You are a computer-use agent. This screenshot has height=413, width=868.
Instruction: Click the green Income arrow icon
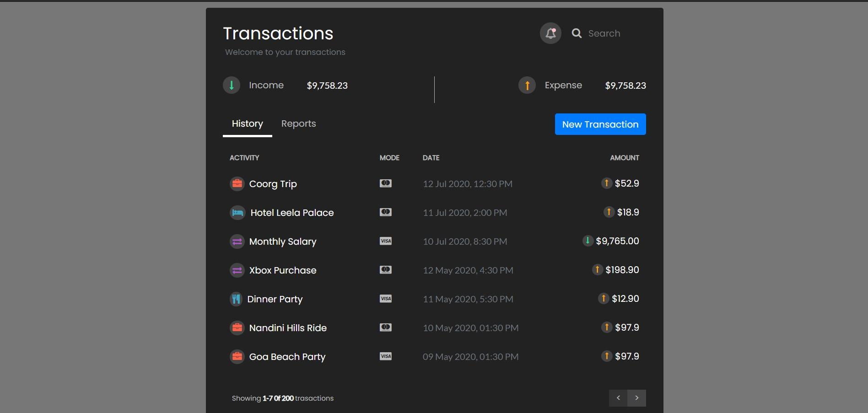[231, 85]
